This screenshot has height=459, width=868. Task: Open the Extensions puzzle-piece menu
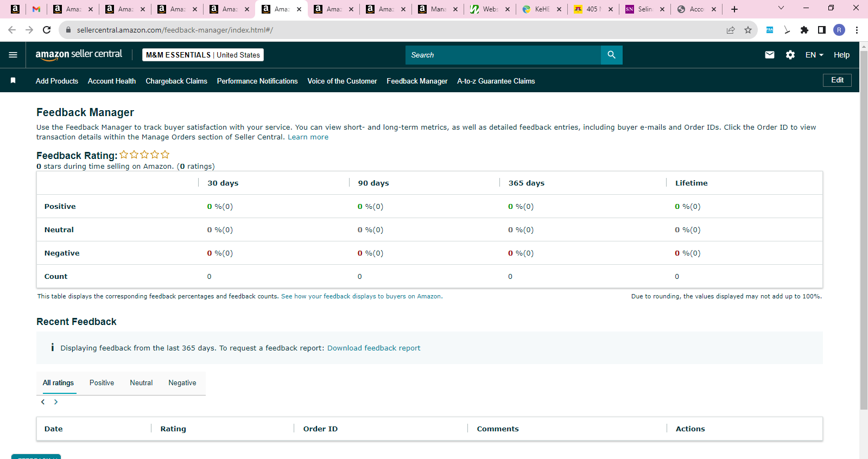[x=804, y=30]
